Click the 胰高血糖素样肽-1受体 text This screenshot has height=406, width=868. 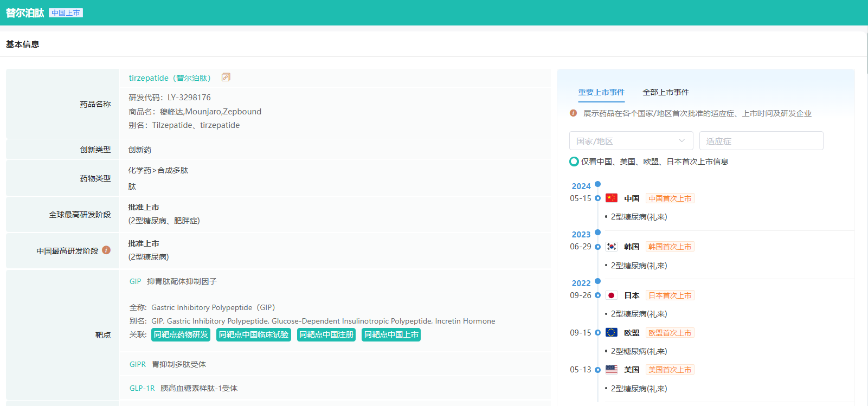click(199, 388)
